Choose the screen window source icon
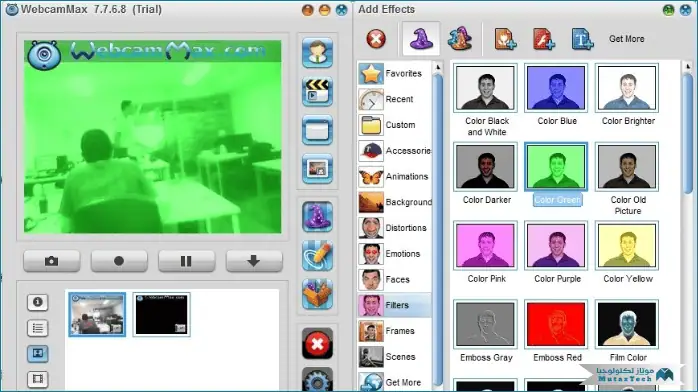Image resolution: width=698 pixels, height=392 pixels. pos(317,130)
